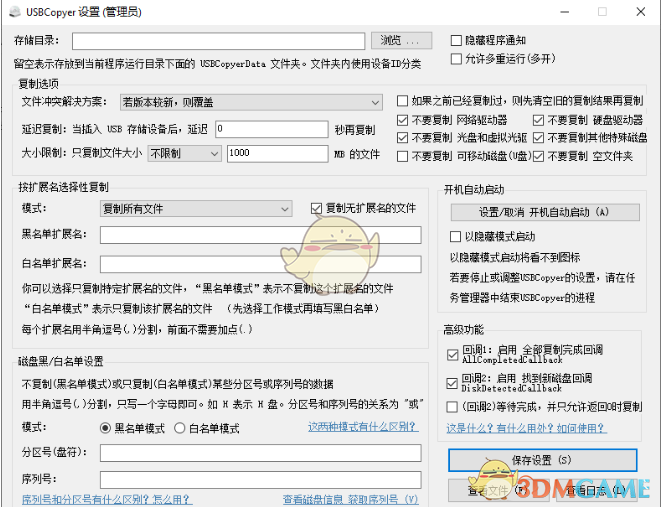Maximize the USBCopyer settings window
This screenshot has height=507, width=661.
(x=601, y=12)
